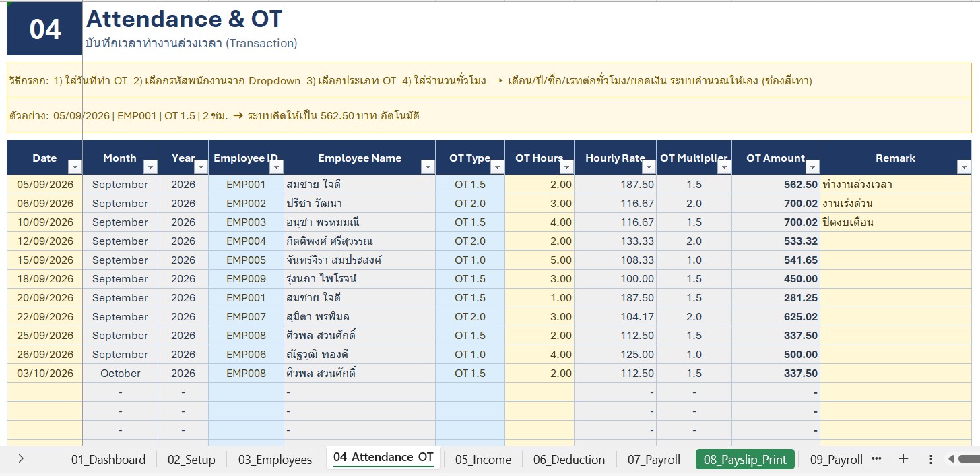The height and width of the screenshot is (476, 980).
Task: Switch to the 05_Income sheet tab
Action: click(483, 460)
